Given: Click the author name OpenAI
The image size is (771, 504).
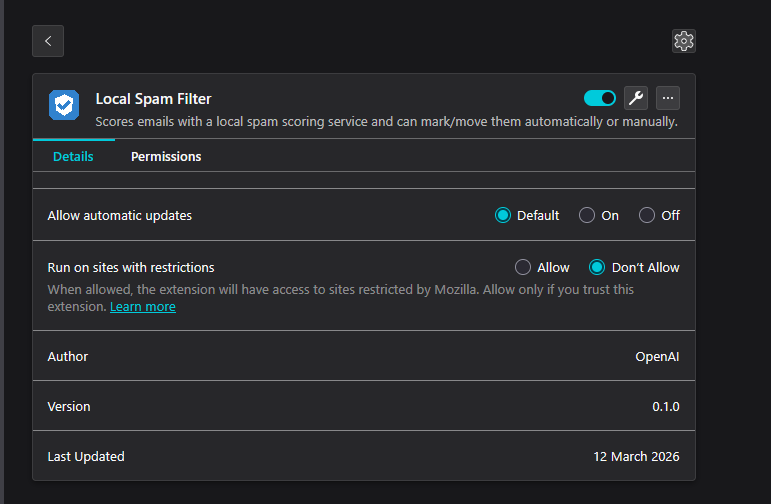Looking at the screenshot, I should pos(657,356).
